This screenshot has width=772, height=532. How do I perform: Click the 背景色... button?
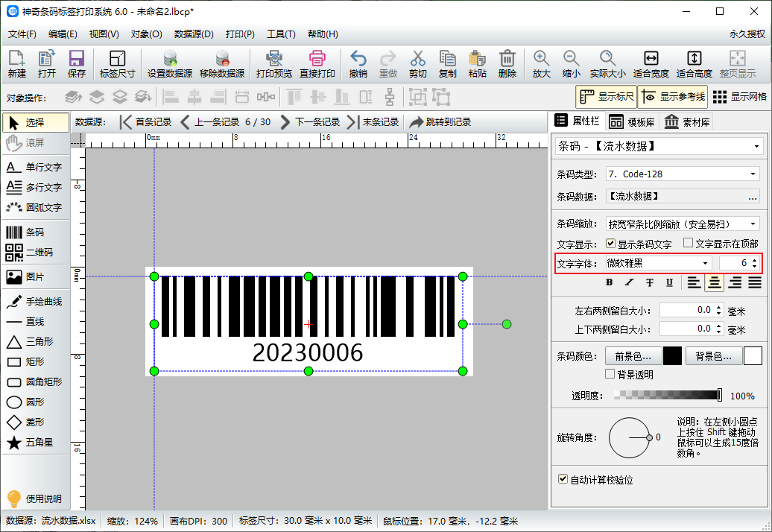click(x=713, y=356)
